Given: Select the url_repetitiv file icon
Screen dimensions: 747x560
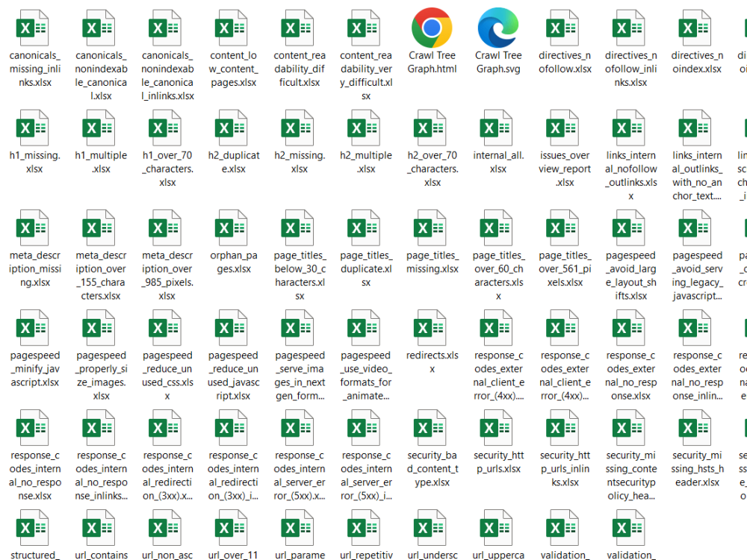Looking at the screenshot, I should (364, 528).
